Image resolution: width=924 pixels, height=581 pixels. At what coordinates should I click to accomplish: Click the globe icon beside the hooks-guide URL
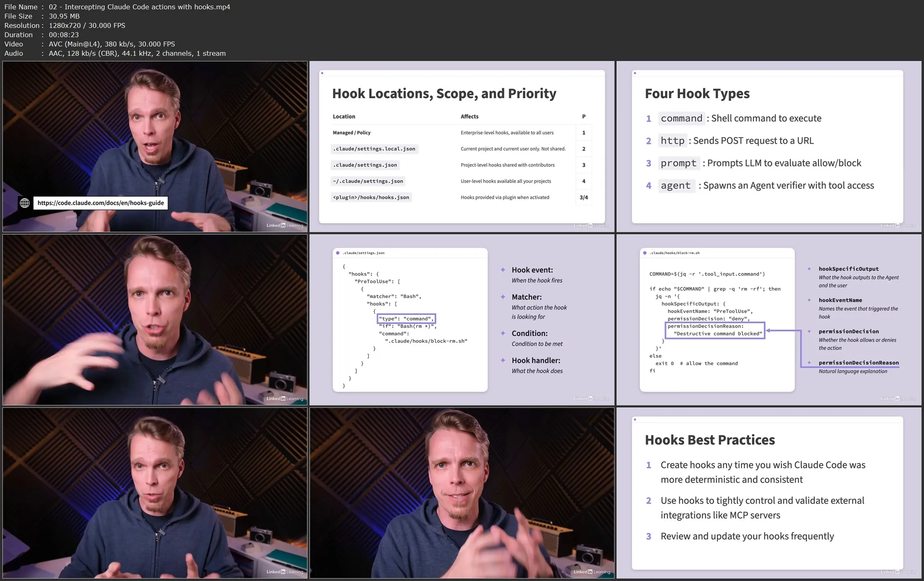click(x=25, y=203)
